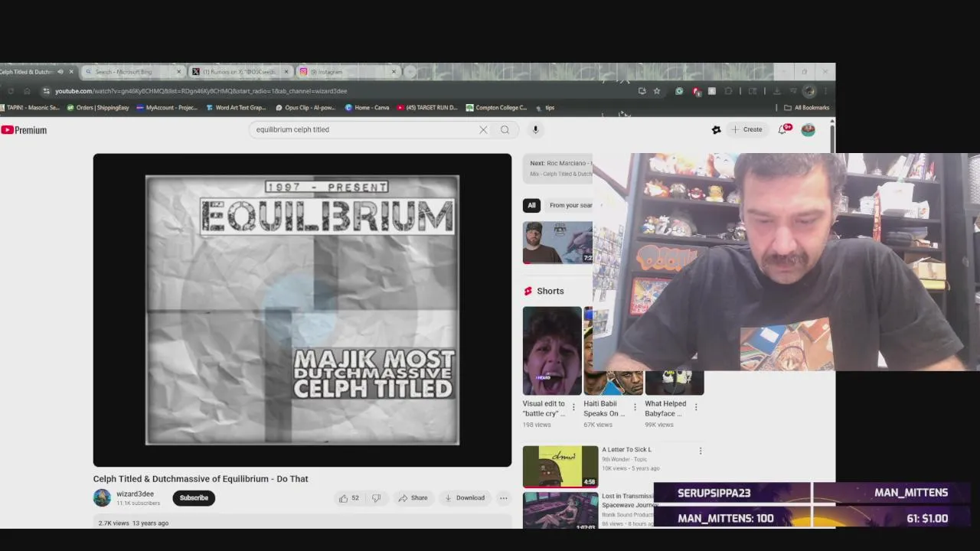
Task: Click the Equilibrium video player
Action: point(302,310)
